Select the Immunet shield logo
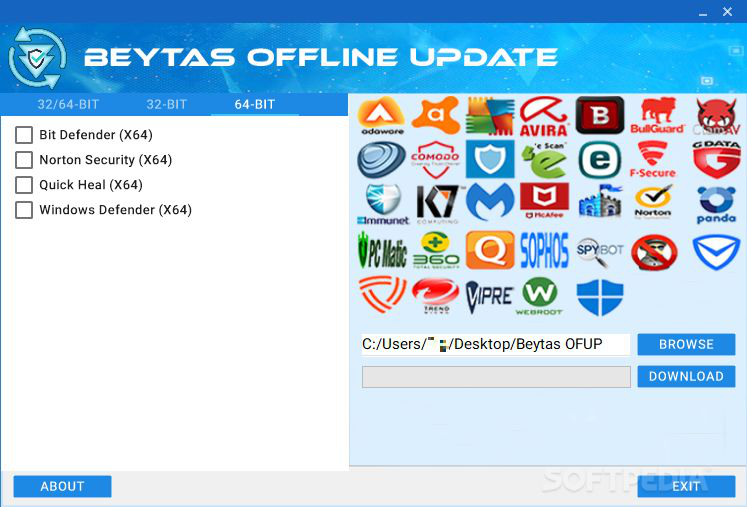 [383, 204]
